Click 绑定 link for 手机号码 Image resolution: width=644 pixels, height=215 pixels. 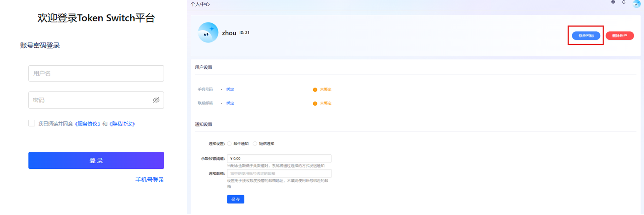click(x=230, y=89)
